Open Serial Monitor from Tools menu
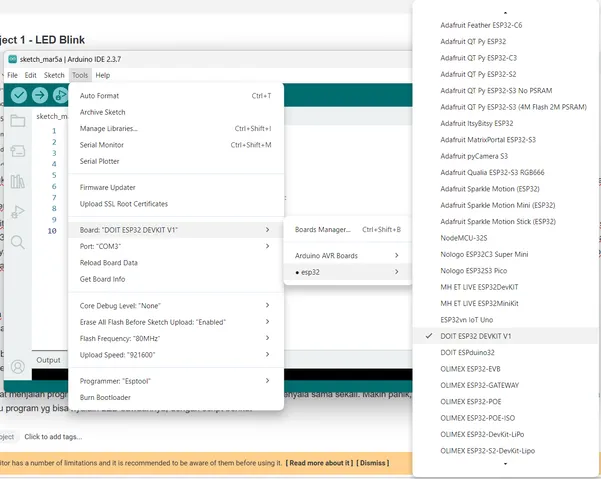 (x=176, y=145)
